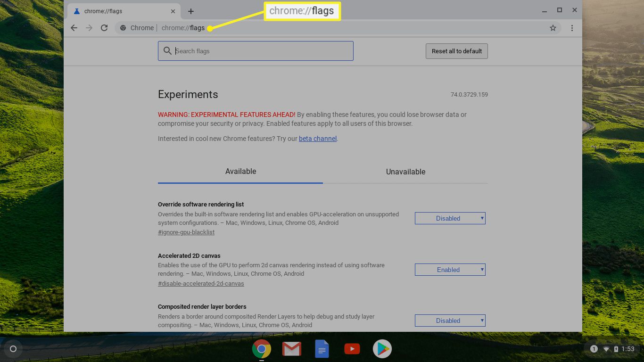Click Reset all to default button
Screen dimensions: 644x362
pos(456,51)
